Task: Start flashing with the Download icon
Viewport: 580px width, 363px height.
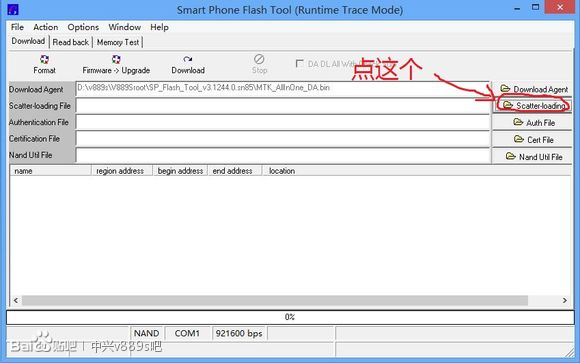Action: pyautogui.click(x=188, y=64)
